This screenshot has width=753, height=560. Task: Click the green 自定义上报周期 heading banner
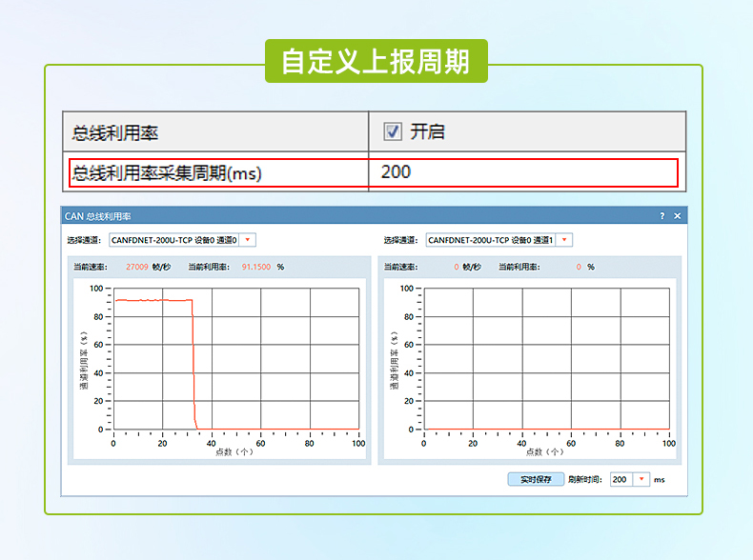pos(376,62)
